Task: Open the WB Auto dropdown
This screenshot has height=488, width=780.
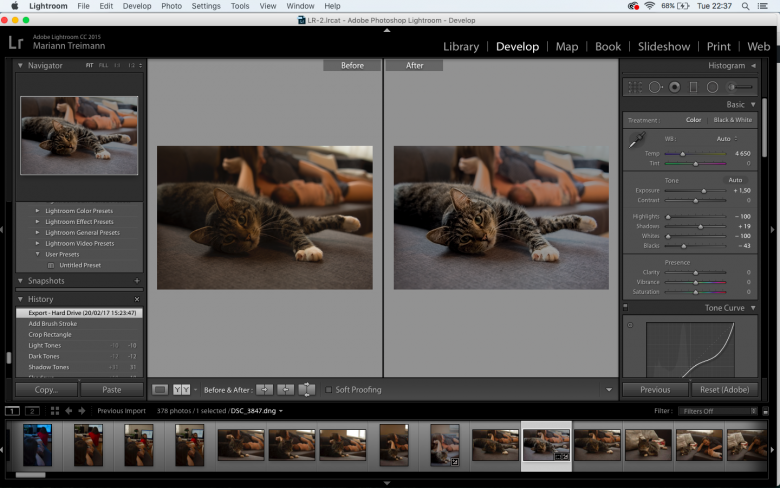Action: point(727,139)
